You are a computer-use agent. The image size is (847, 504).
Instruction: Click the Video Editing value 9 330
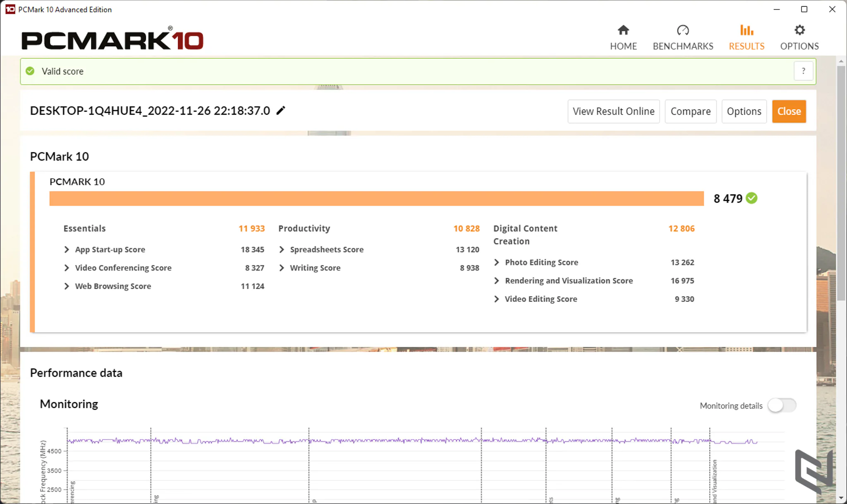click(x=684, y=299)
